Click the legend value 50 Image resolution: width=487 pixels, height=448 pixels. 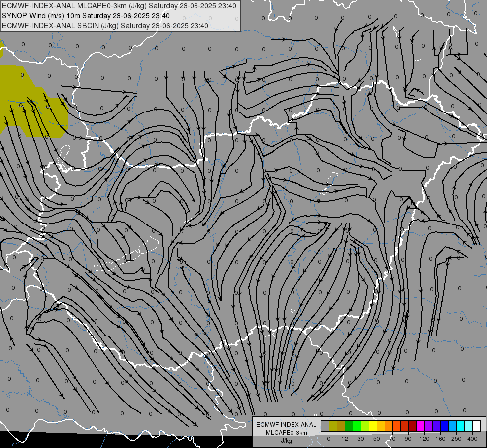377,439
